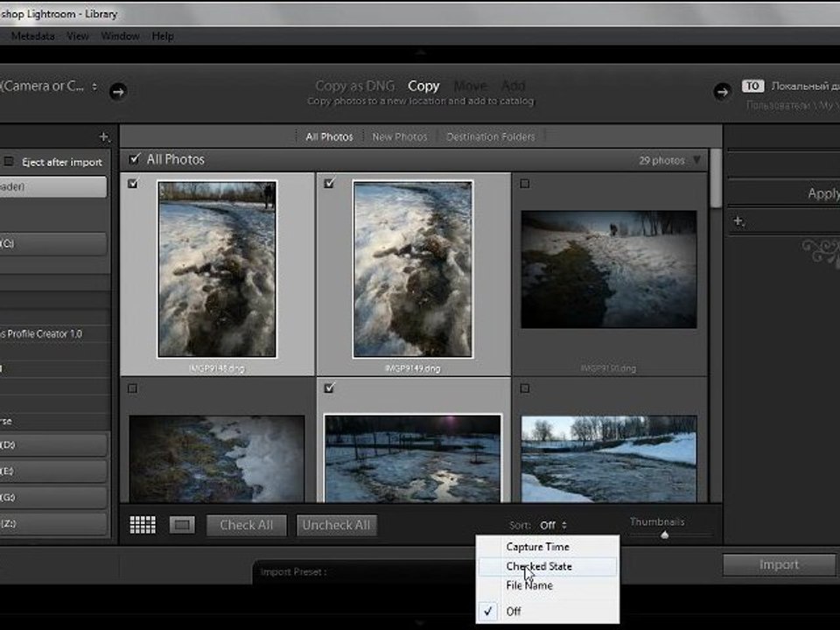This screenshot has width=840, height=630.
Task: Uncheck the sunset puddle photo
Action: (330, 388)
